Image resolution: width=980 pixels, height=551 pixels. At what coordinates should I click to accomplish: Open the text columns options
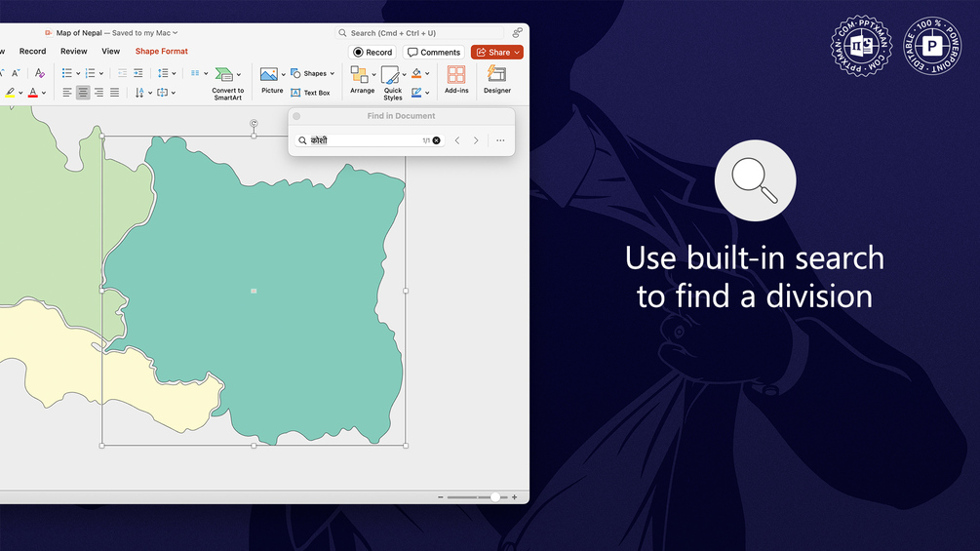[199, 73]
